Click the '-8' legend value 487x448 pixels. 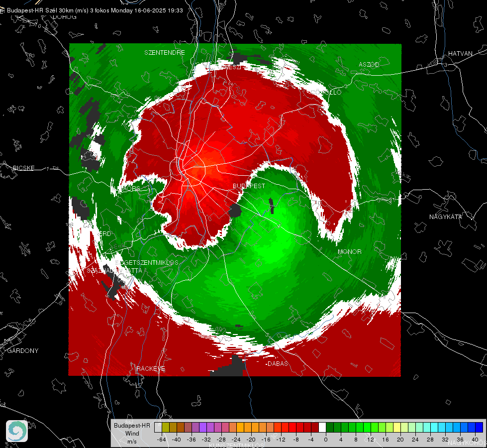pos(295,440)
